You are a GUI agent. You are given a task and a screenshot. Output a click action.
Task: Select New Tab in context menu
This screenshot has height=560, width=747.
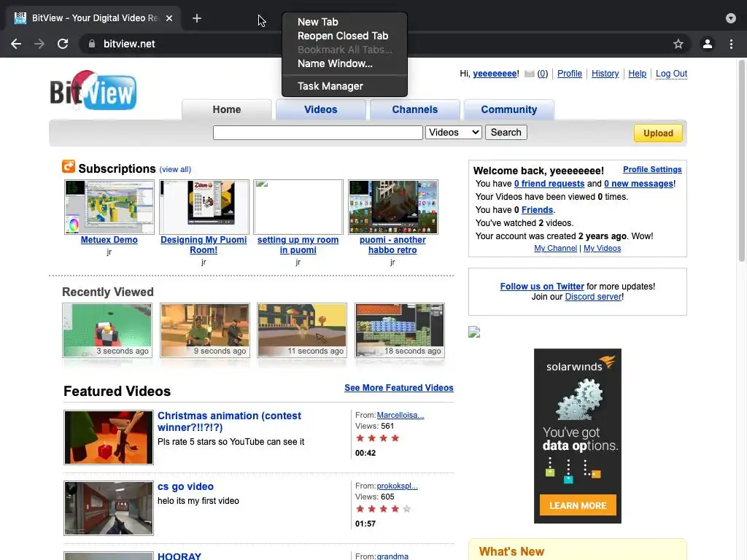click(318, 22)
